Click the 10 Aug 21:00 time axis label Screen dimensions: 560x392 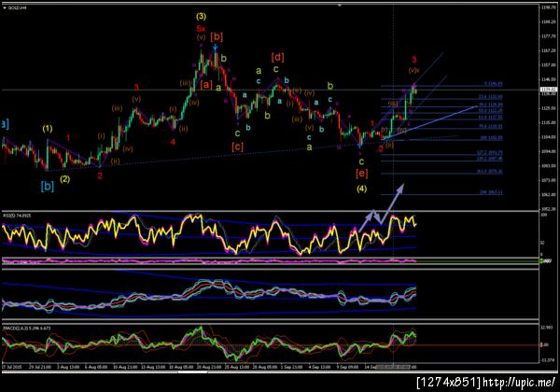[x=125, y=367]
